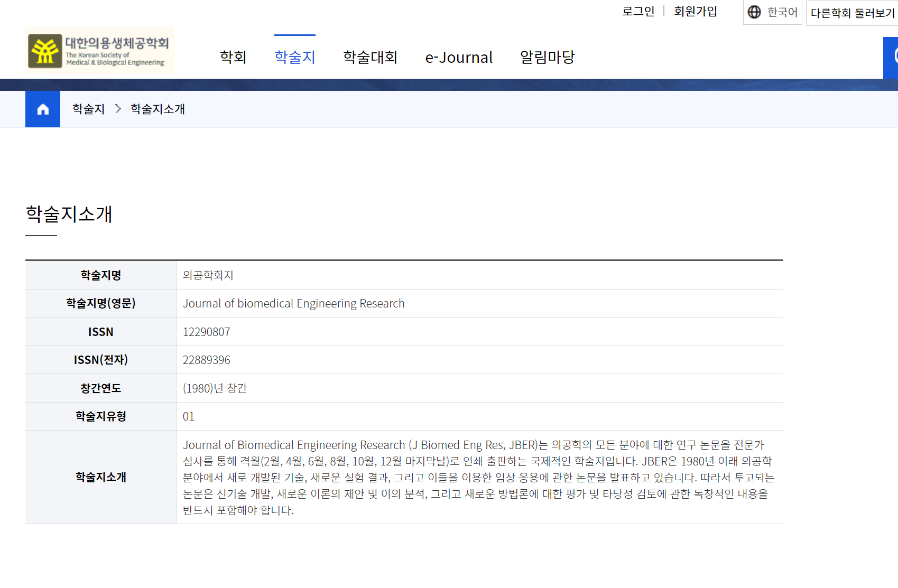Viewport: 898px width, 588px height.
Task: Click the ISSN row label
Action: click(x=101, y=332)
